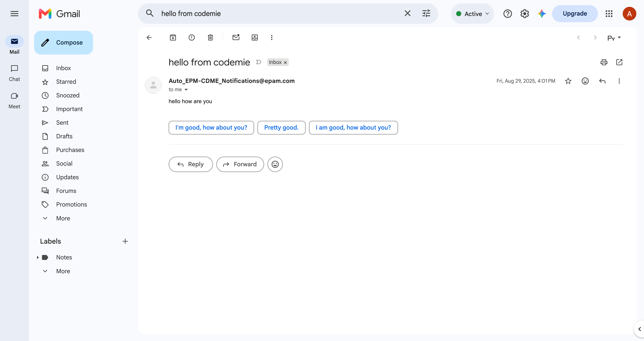Click the Upgrade button

click(575, 13)
